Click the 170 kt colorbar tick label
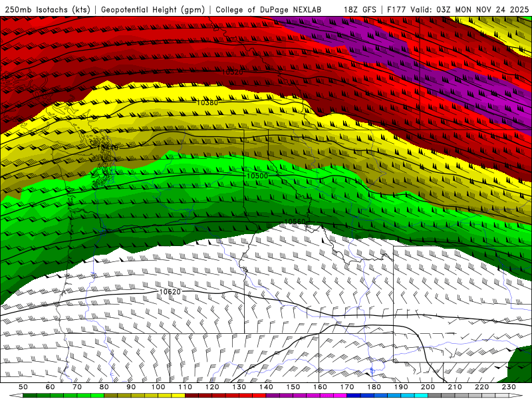This screenshot has height=399, width=532. click(x=347, y=387)
